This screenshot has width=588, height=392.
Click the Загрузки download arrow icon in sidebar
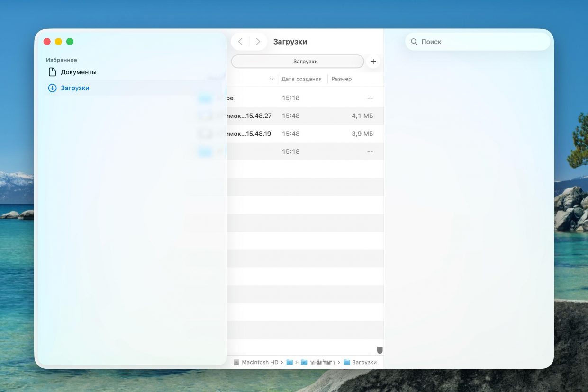53,88
